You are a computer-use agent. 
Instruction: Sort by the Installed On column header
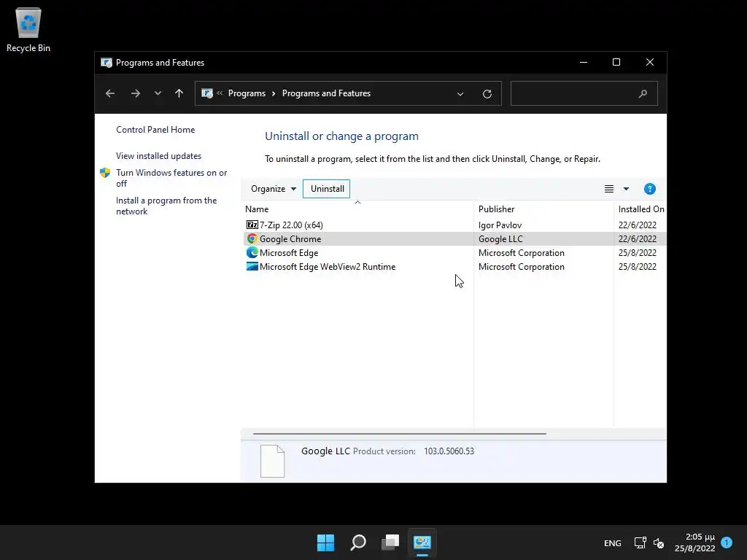[x=641, y=209]
